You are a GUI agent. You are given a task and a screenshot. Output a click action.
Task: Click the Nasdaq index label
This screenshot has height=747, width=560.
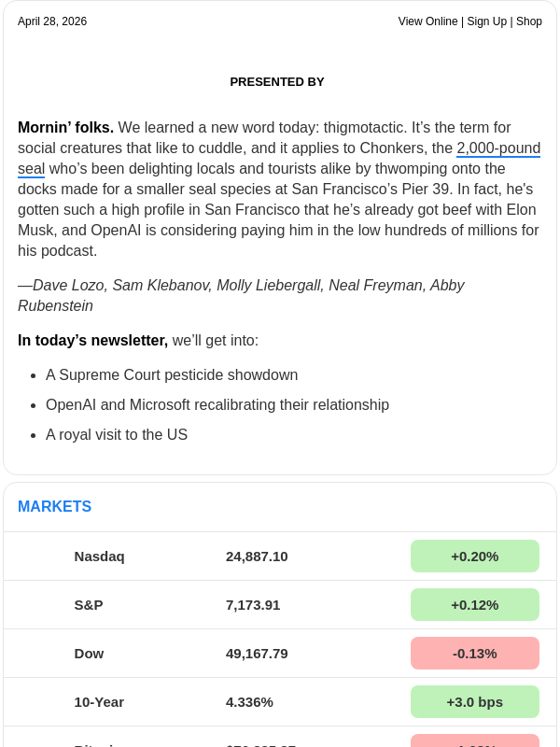pos(99,557)
